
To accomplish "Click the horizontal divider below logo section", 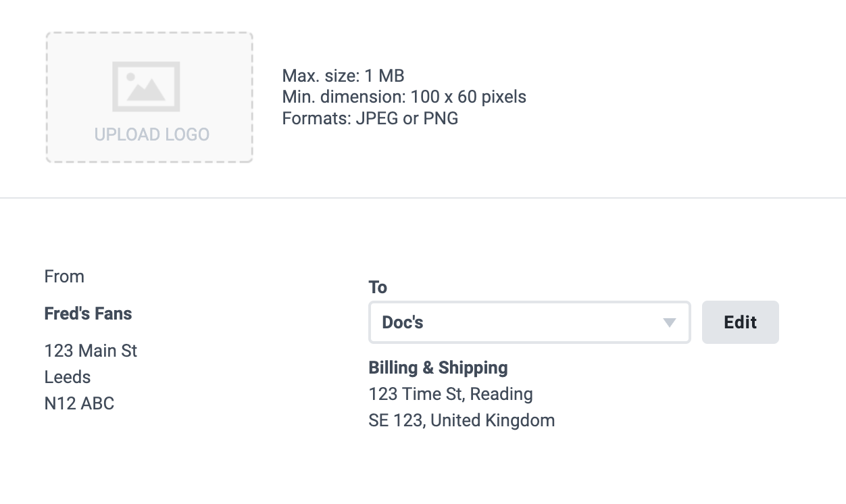I will [423, 198].
